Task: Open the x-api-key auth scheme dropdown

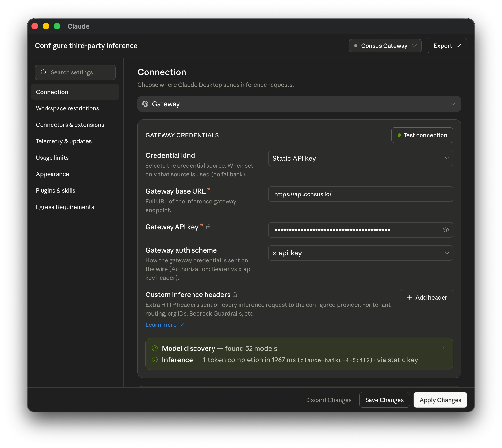Action: click(360, 253)
